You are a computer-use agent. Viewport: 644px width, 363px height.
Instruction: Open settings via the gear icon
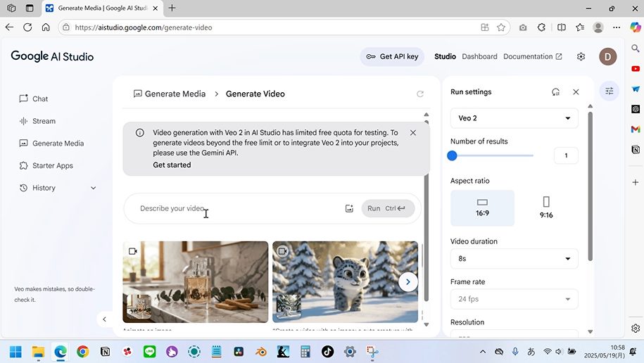tap(581, 57)
